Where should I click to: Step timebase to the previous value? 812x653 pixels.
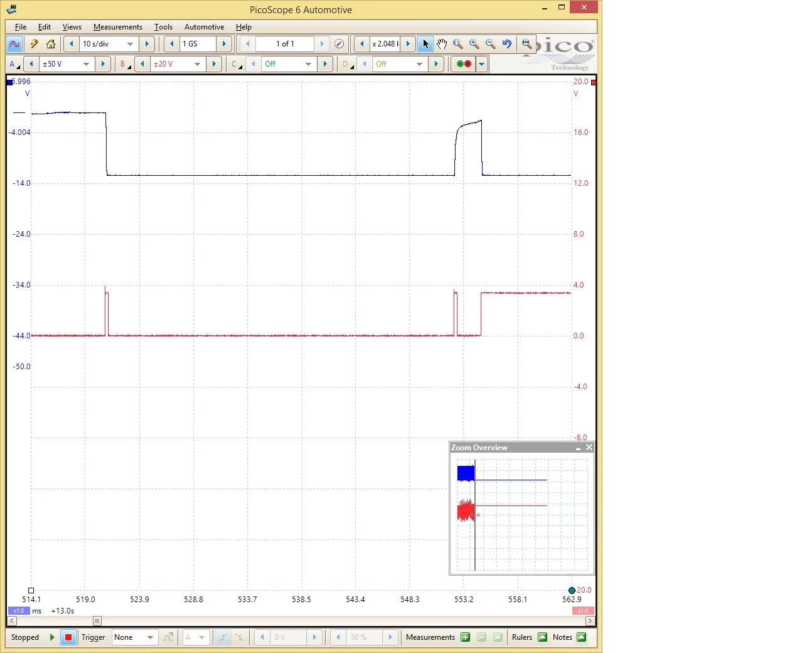72,44
